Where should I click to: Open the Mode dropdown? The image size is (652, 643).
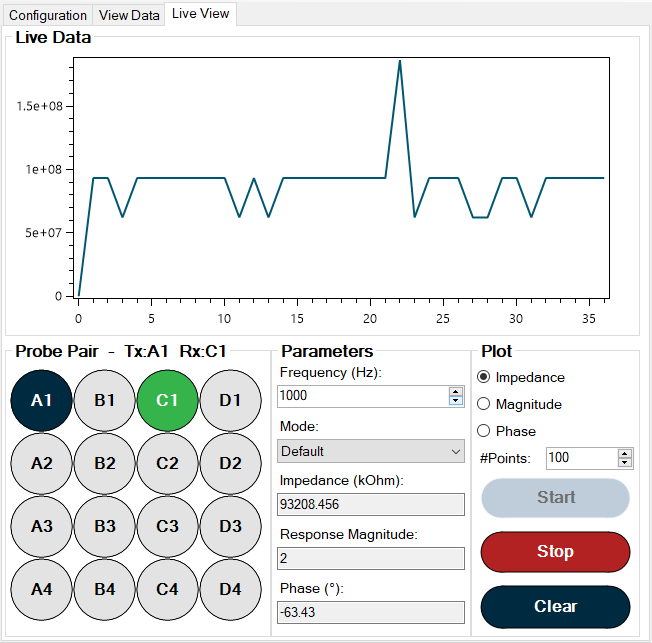click(371, 451)
